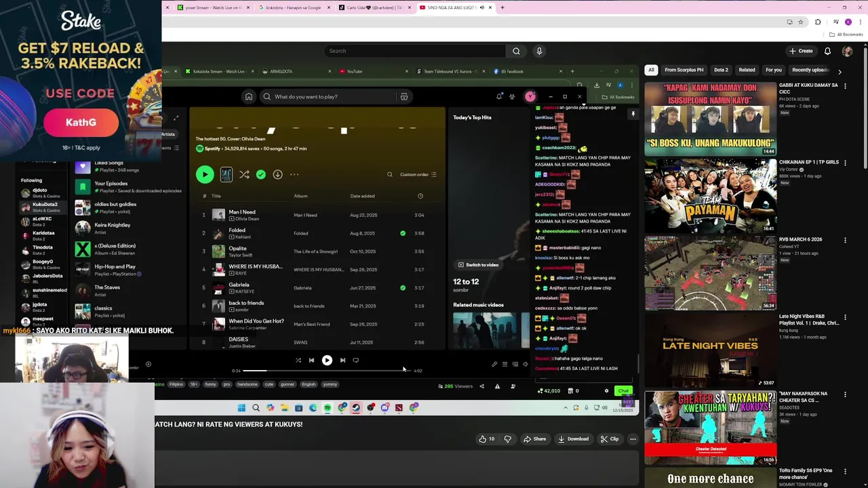Open playlist more options ellipsis
Viewport: 868px width, 488px height.
pyautogui.click(x=294, y=175)
